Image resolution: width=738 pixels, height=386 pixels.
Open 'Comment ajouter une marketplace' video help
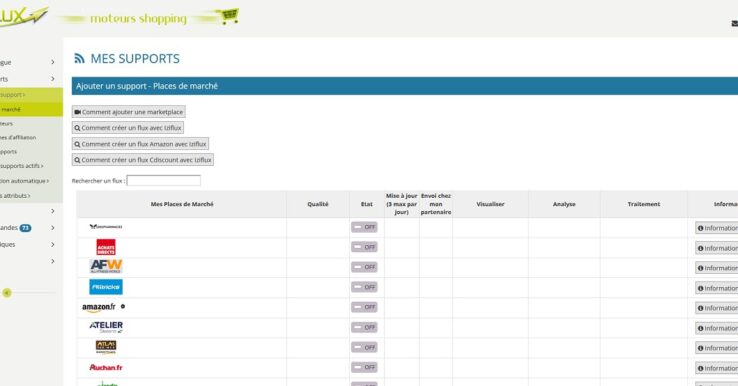tap(128, 112)
